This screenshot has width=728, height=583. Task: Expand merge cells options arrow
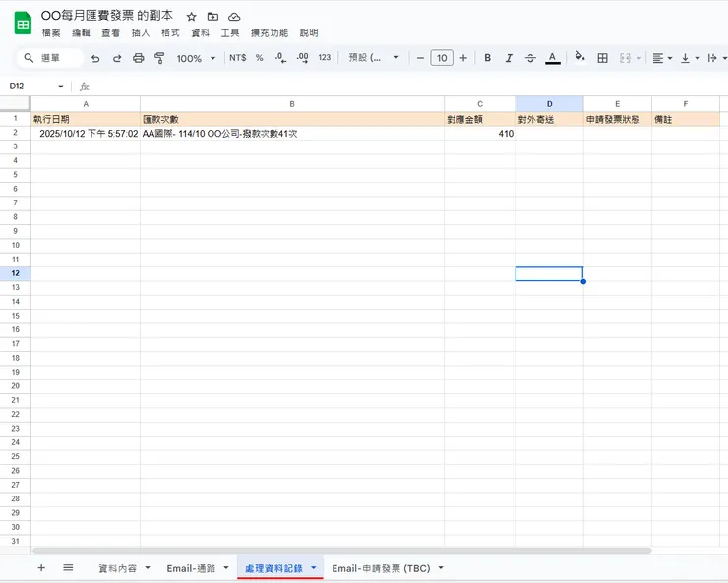tap(639, 58)
